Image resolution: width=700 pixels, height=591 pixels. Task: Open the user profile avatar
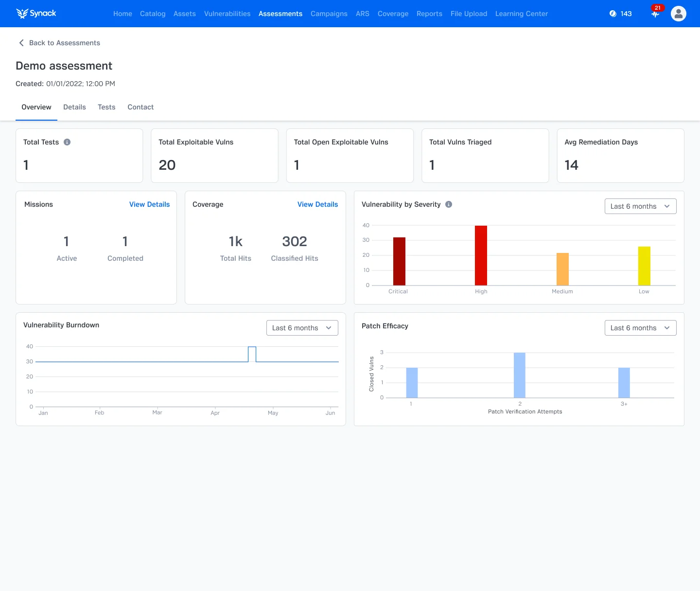click(x=678, y=14)
